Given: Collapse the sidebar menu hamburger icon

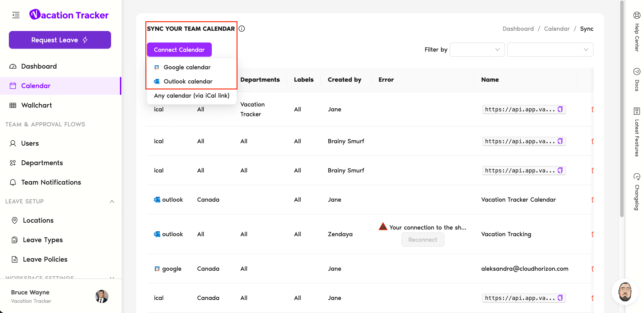Looking at the screenshot, I should tap(16, 15).
